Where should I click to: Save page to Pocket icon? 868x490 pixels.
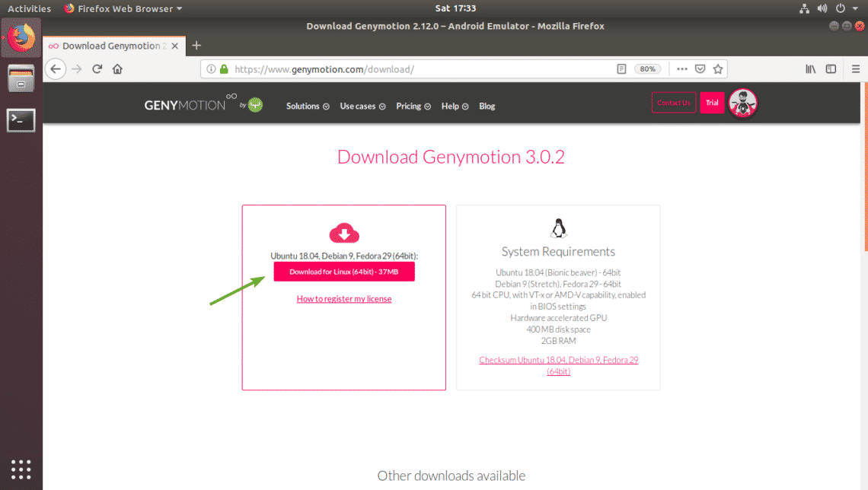pos(699,68)
